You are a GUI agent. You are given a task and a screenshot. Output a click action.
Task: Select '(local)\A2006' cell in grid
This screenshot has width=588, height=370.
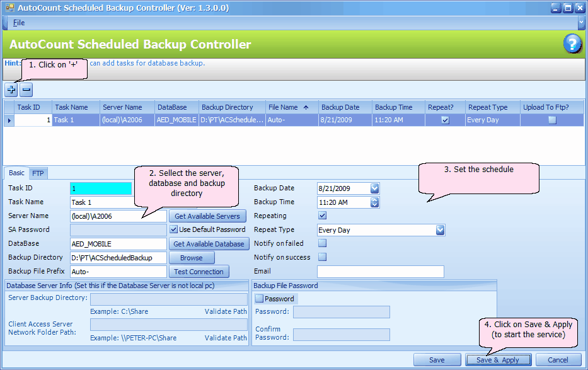[x=127, y=120]
